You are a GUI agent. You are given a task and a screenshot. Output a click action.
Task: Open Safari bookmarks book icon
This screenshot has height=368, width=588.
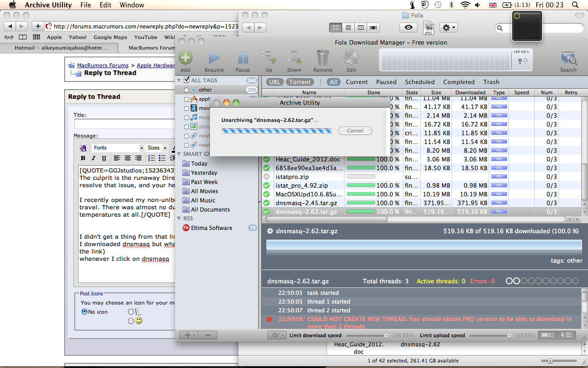click(x=23, y=37)
